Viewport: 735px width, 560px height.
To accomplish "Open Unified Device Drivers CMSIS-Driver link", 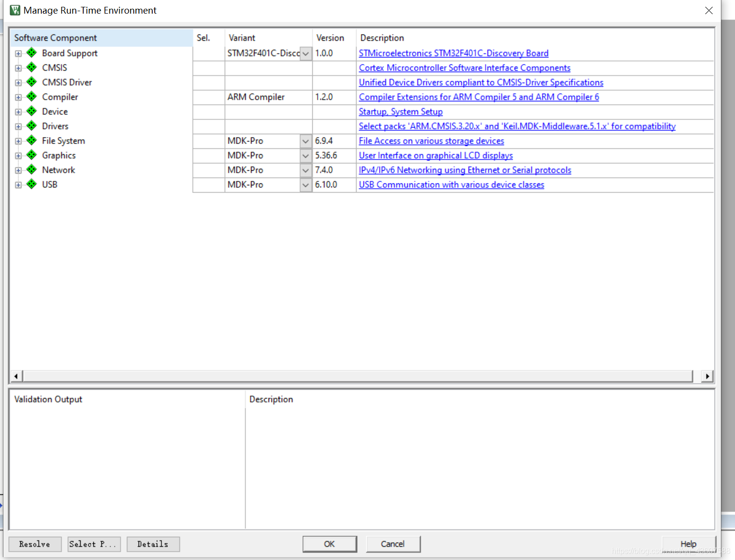I will [481, 82].
